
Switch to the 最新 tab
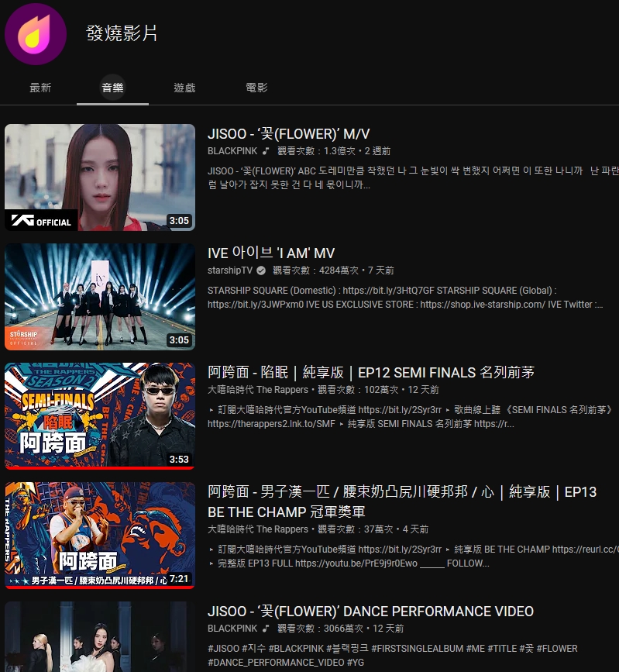pos(40,88)
